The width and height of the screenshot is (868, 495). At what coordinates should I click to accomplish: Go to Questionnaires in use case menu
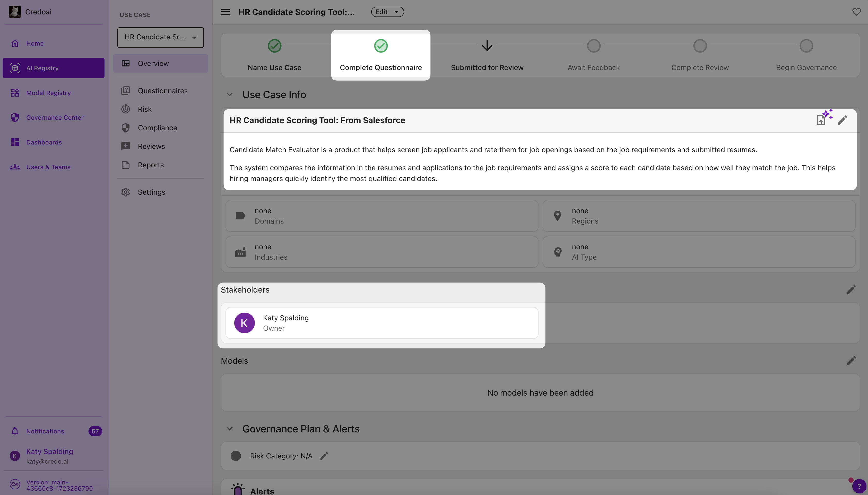point(162,91)
